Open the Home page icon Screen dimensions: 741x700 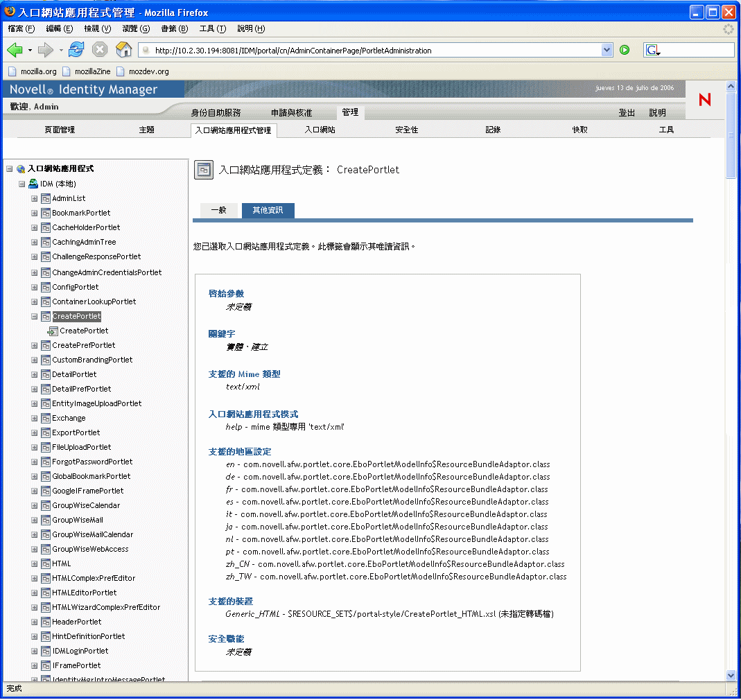point(124,49)
